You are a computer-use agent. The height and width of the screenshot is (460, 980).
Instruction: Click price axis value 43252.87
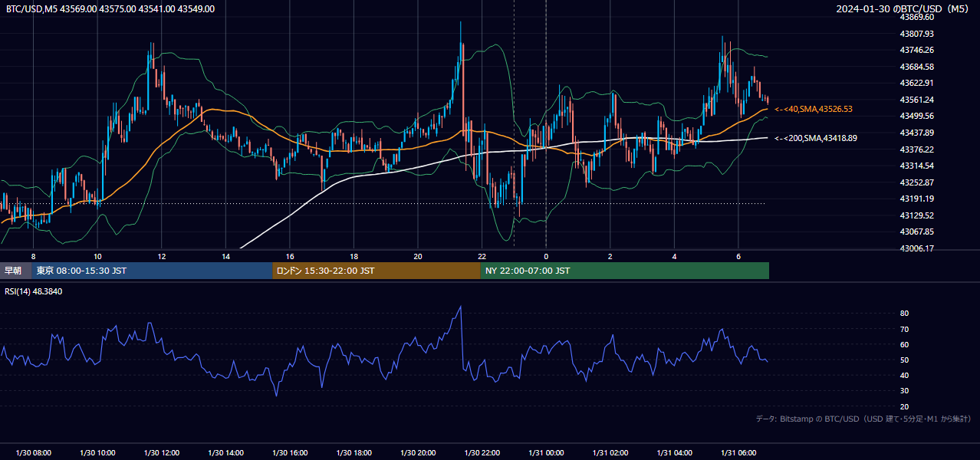click(x=916, y=182)
